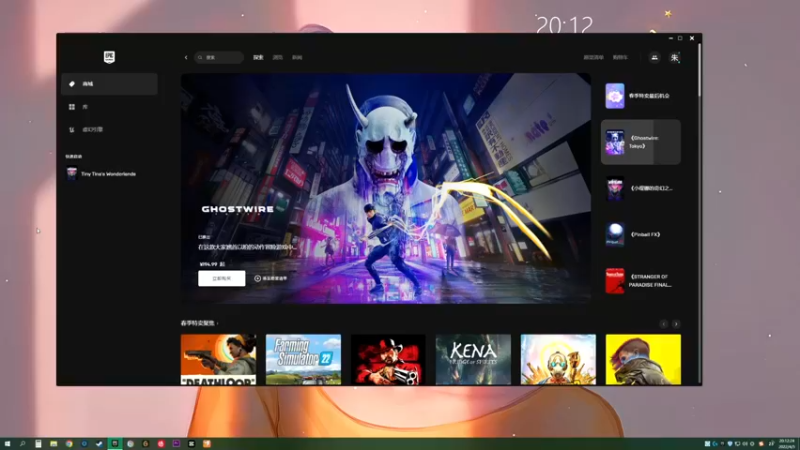This screenshot has width=800, height=450.
Task: Open the Spring Sale Spotlight (春季特卖聚焦) heading link
Action: pyautogui.click(x=199, y=323)
